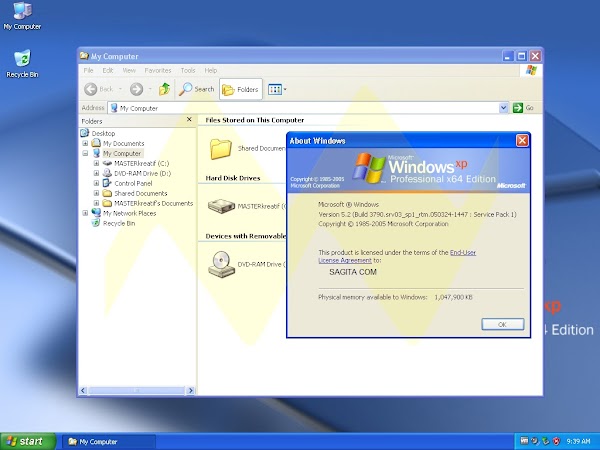This screenshot has width=600, height=450.
Task: Open the Edit menu
Action: tap(108, 70)
